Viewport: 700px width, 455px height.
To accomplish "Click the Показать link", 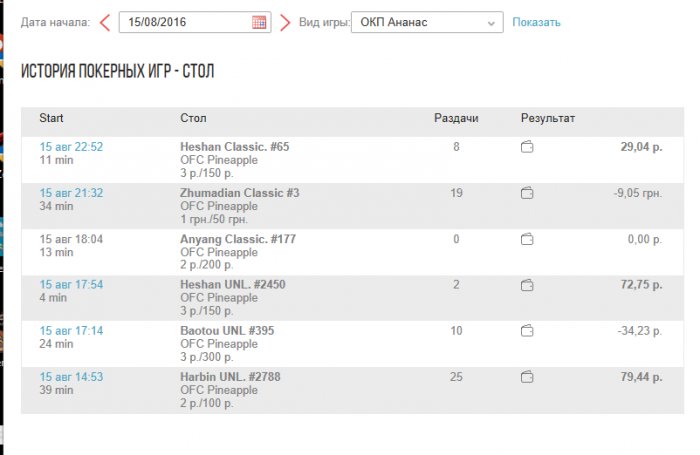I will pyautogui.click(x=536, y=22).
